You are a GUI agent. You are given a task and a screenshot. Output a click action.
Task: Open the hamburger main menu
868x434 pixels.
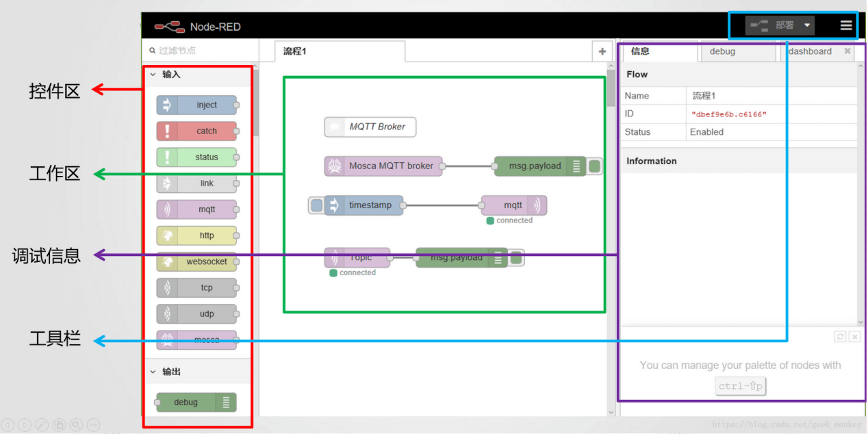pyautogui.click(x=846, y=25)
